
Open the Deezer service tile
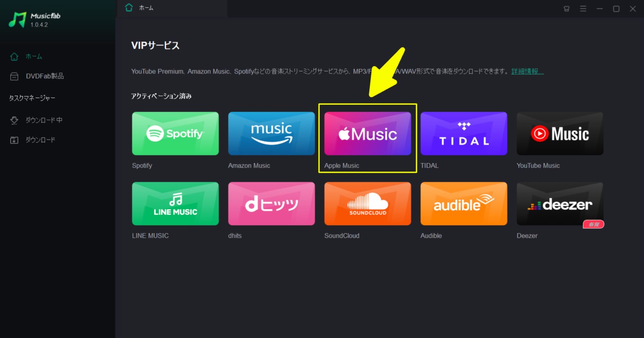click(560, 204)
